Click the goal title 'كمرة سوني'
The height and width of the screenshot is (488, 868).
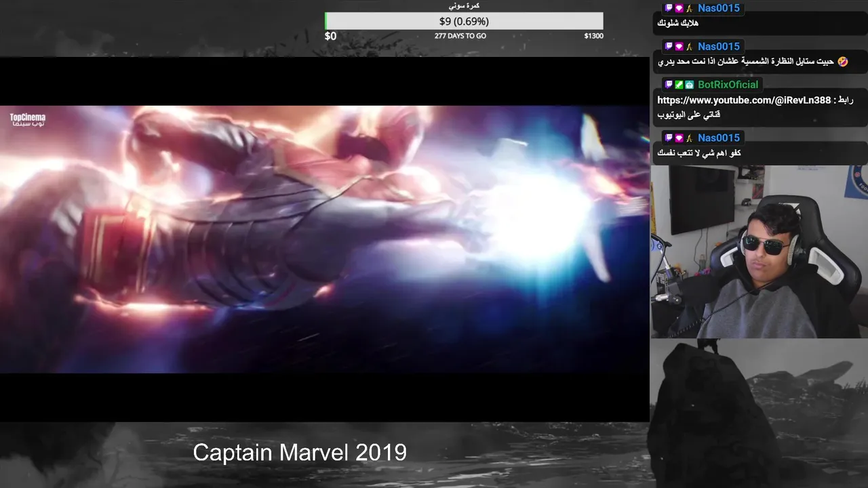(465, 6)
